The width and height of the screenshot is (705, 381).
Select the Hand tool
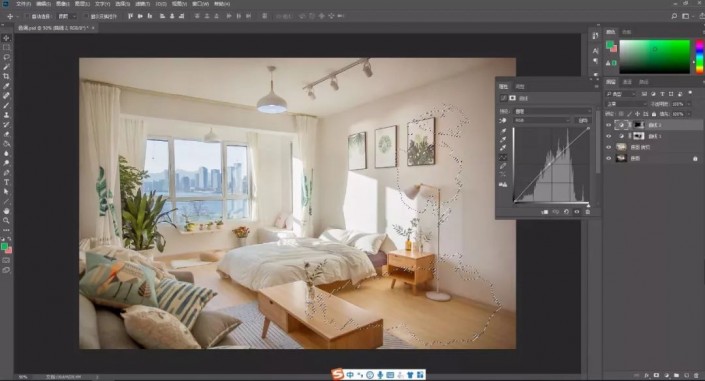tap(6, 211)
